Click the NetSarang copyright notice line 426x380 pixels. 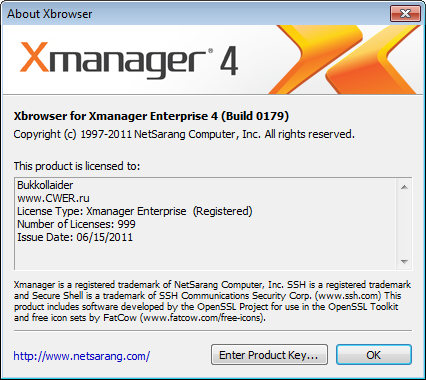coord(184,134)
